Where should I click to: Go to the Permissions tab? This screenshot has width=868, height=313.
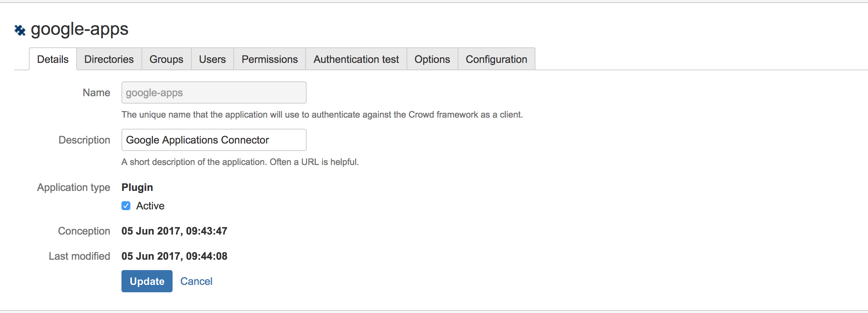270,59
